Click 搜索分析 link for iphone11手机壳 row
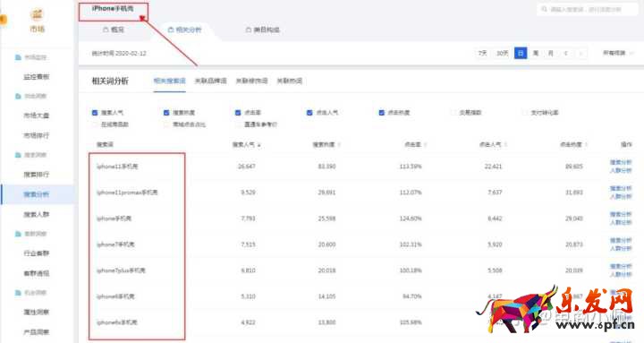 tap(621, 162)
